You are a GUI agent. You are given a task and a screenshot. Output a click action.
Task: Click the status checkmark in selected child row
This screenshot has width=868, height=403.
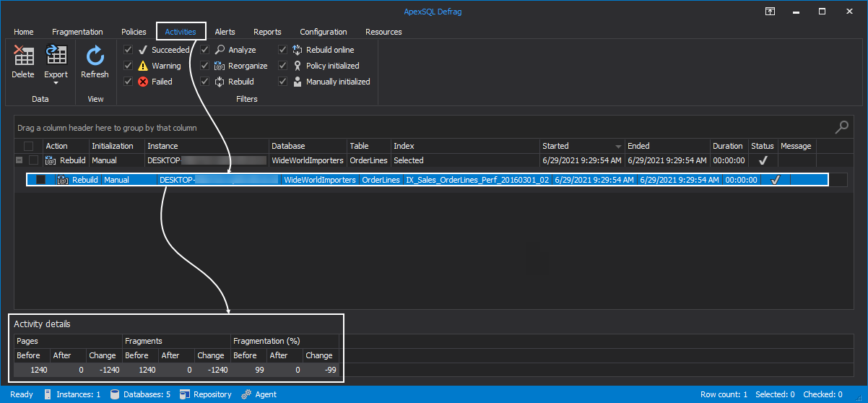click(776, 180)
